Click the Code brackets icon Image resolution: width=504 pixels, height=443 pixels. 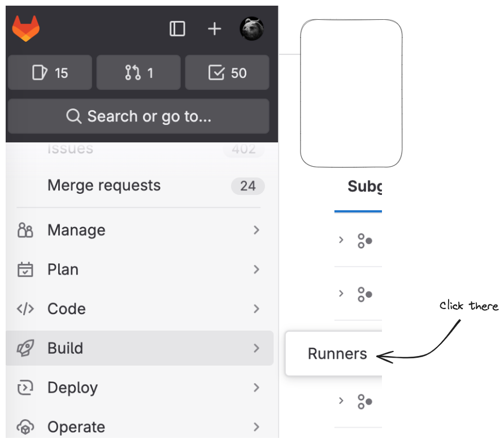[25, 309]
